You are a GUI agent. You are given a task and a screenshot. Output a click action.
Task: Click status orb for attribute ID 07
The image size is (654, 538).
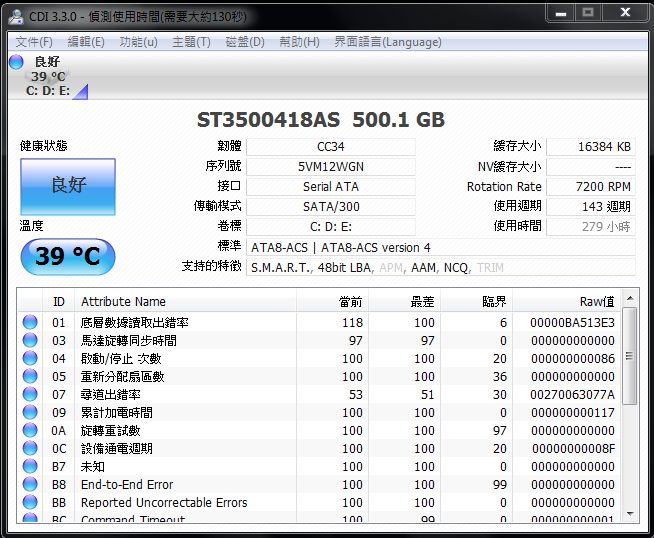pos(30,394)
